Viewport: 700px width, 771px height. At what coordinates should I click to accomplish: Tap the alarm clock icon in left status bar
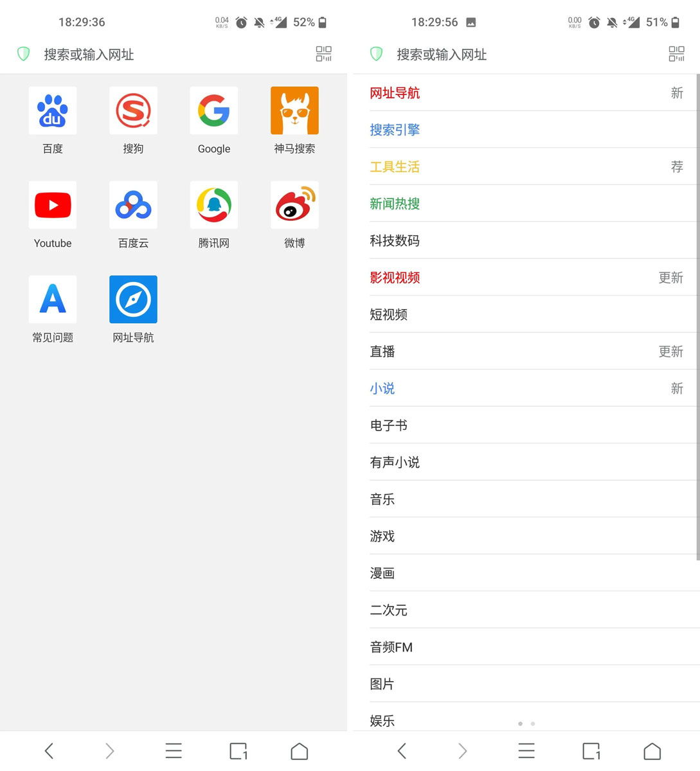coord(241,22)
